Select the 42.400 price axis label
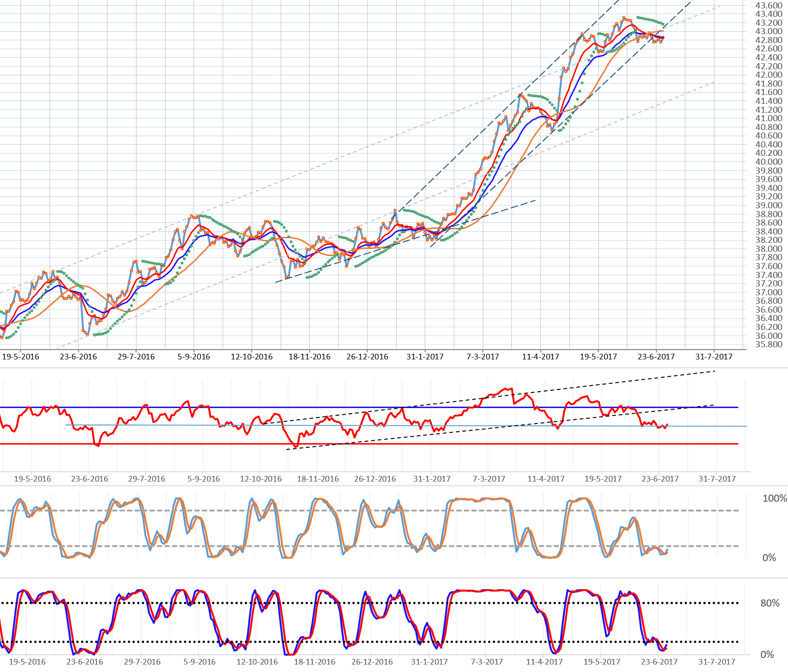This screenshot has width=788, height=672. (x=769, y=58)
